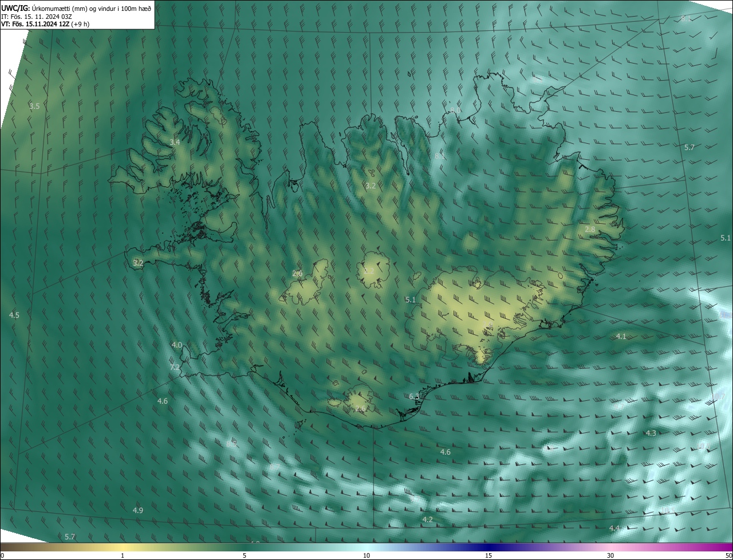Click the 5 tick label on the color scale
733x560 pixels.
coord(245,555)
